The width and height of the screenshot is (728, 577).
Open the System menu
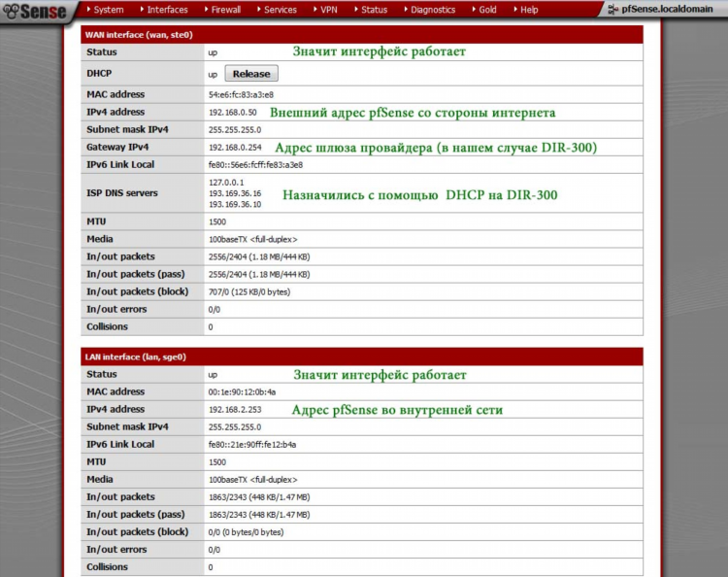point(106,10)
